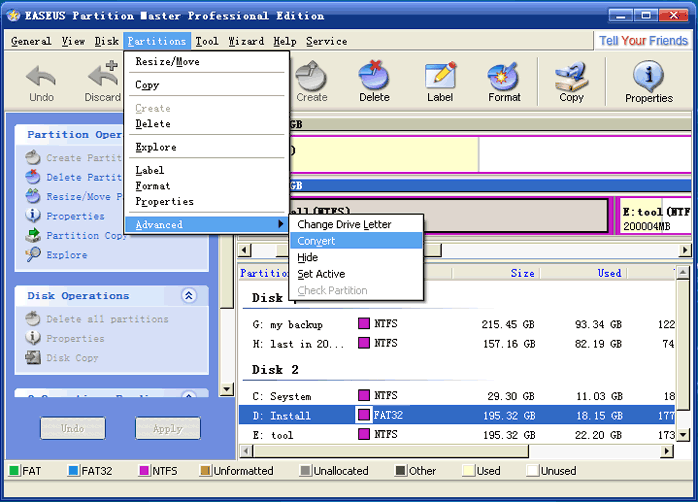Click right arrow of partition list horizontal scrollbar
The width and height of the screenshot is (698, 502).
click(666, 451)
